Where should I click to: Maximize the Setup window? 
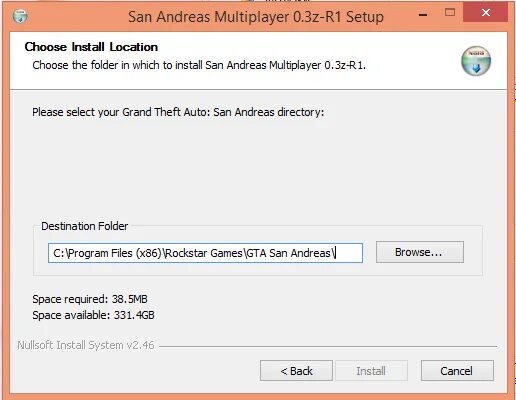[x=450, y=13]
